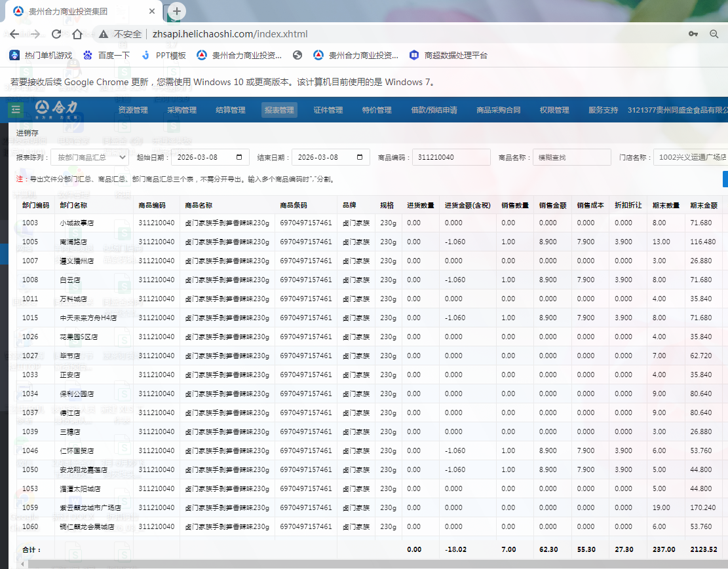The height and width of the screenshot is (569, 728).
Task: Reload the page with the refresh icon
Action: click(x=56, y=34)
